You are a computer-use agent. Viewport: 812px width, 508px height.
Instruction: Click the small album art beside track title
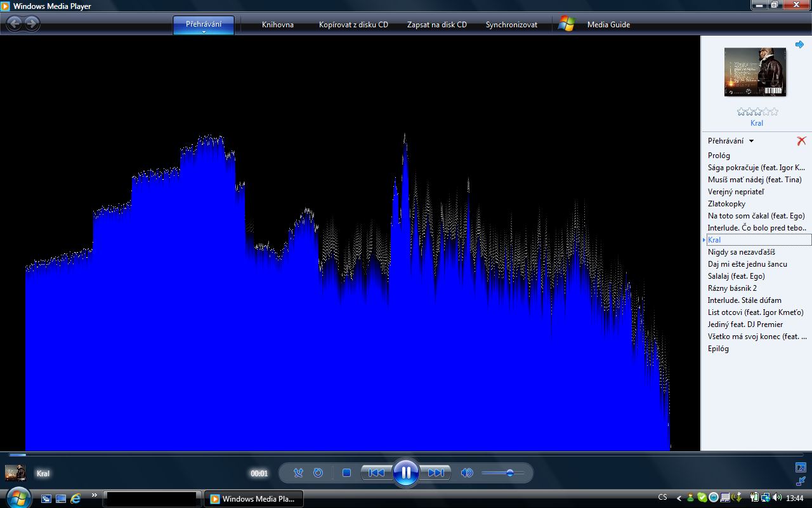pos(15,472)
